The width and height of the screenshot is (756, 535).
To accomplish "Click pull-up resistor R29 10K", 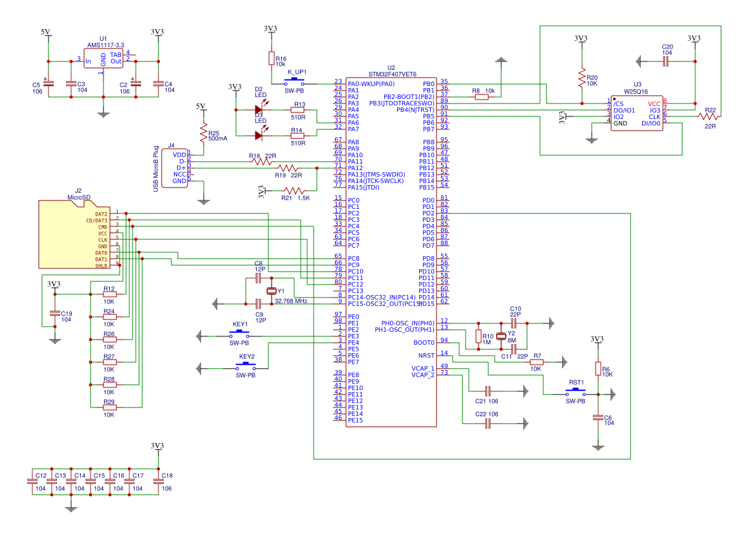I will pyautogui.click(x=110, y=407).
